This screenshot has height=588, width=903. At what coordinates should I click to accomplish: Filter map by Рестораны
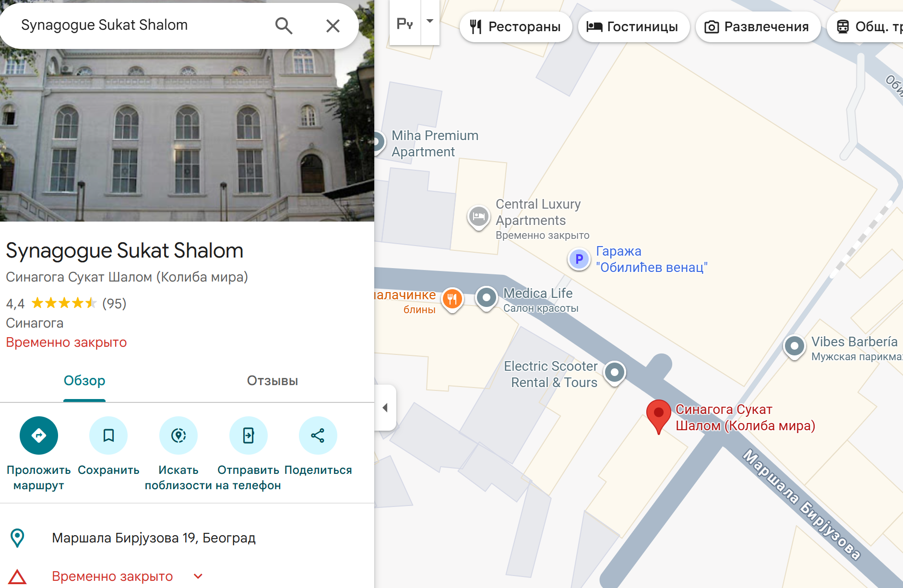[516, 27]
